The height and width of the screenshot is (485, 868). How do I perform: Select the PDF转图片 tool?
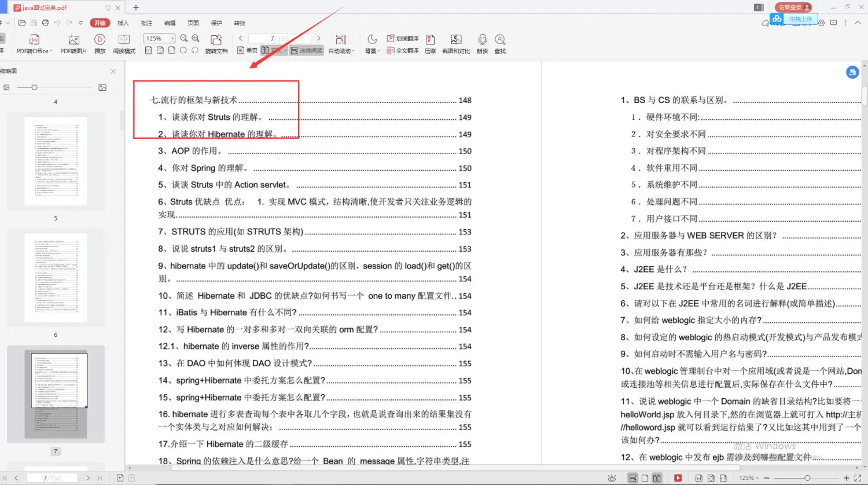pos(73,43)
